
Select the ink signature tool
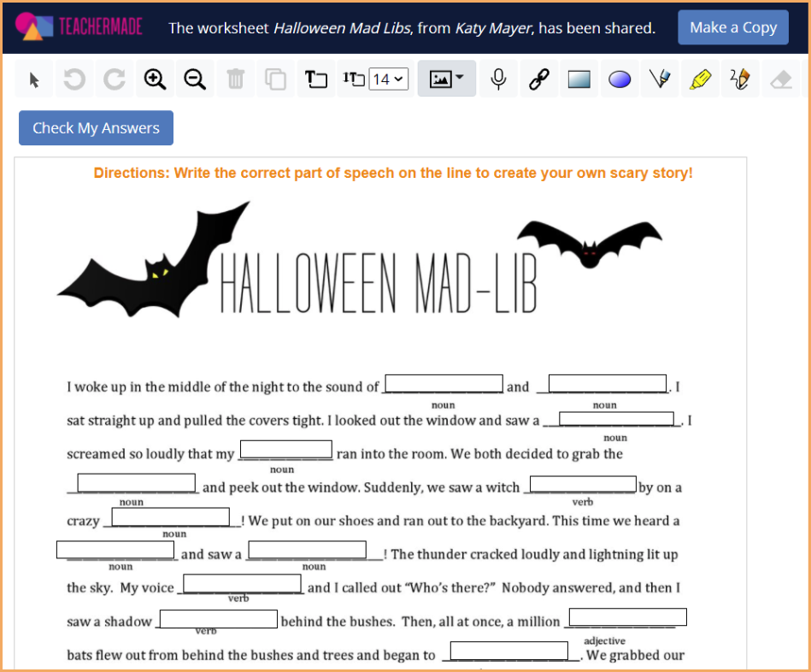[739, 79]
